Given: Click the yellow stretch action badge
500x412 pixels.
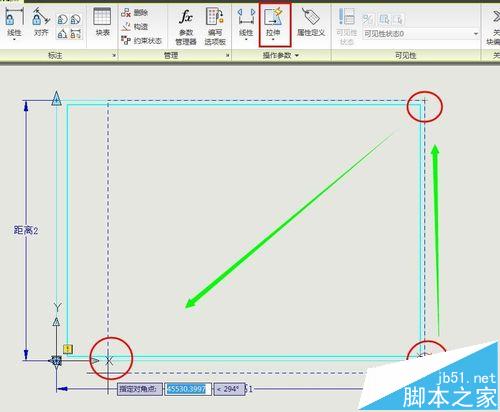Looking at the screenshot, I should coord(68,349).
